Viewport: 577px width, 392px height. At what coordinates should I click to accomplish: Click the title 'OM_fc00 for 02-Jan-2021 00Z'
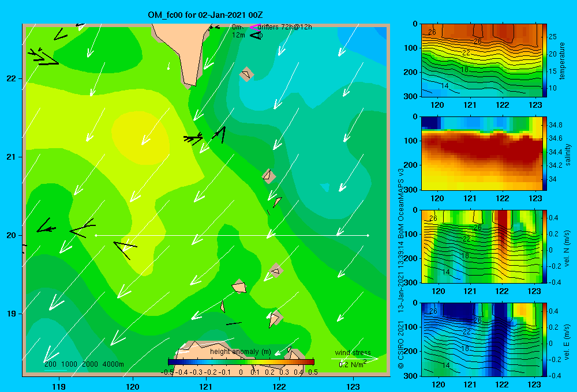pos(205,15)
